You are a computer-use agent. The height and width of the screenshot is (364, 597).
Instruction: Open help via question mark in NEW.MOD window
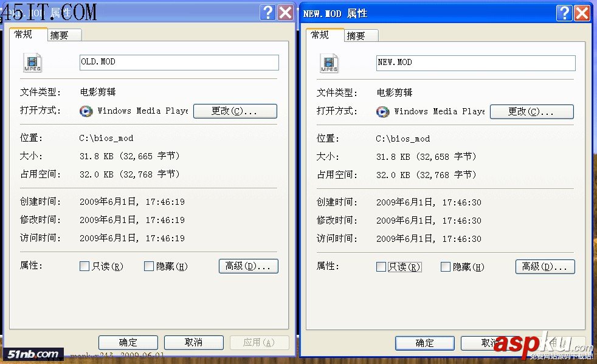click(564, 13)
